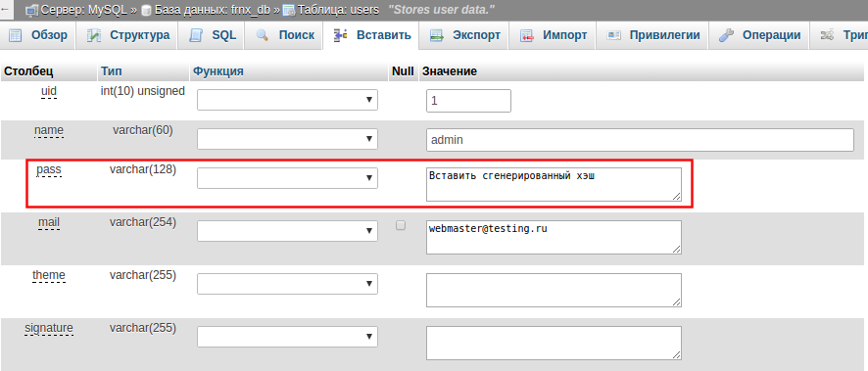
Task: Click the SQL tab icon
Action: click(195, 36)
